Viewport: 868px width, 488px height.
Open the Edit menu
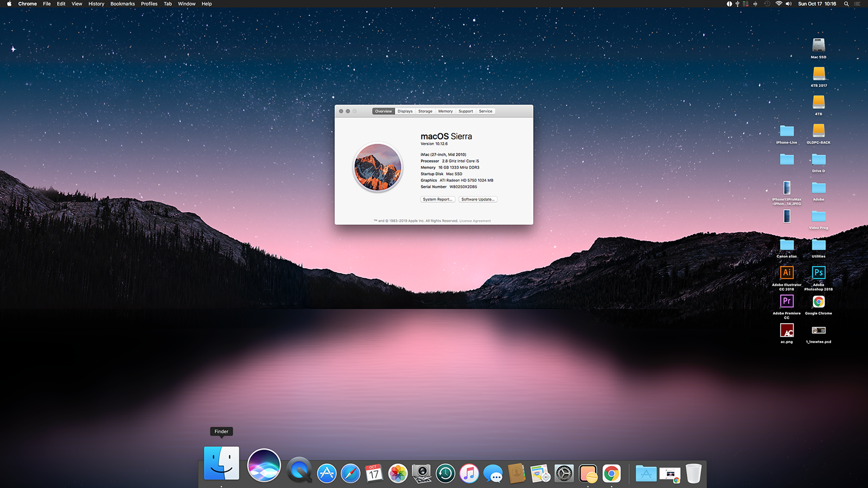click(x=61, y=4)
